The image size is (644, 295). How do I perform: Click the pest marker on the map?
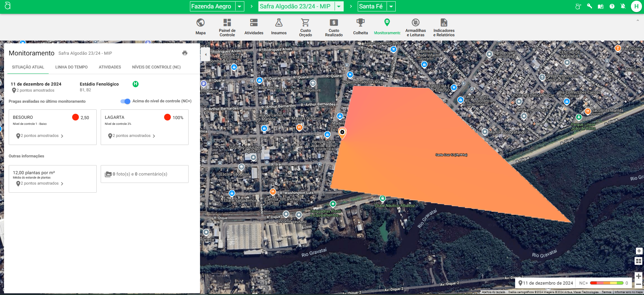pos(342,132)
